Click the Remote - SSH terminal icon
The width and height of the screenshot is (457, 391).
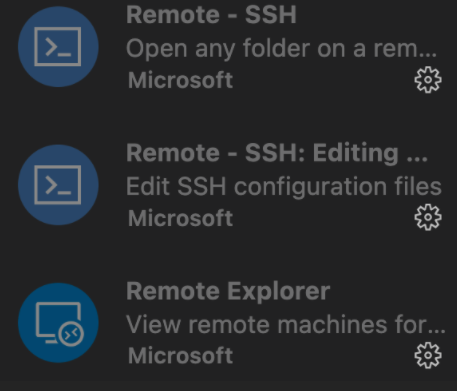(x=58, y=47)
